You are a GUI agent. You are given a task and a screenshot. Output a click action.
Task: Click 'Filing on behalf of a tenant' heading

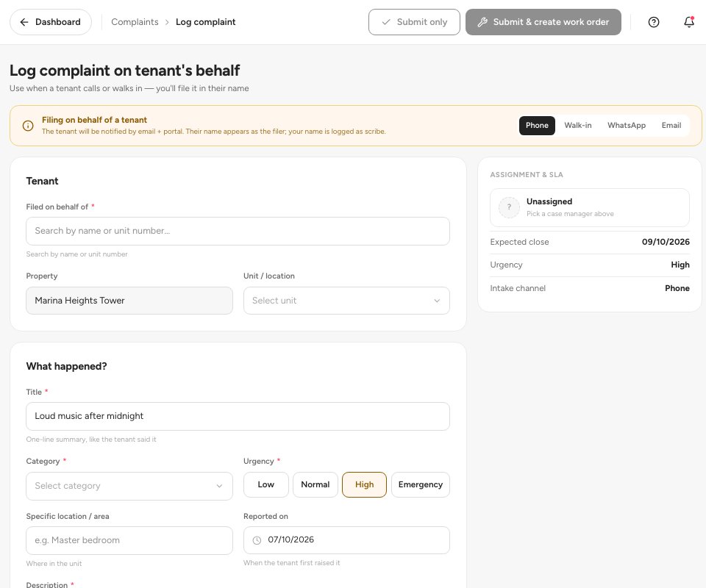(94, 120)
